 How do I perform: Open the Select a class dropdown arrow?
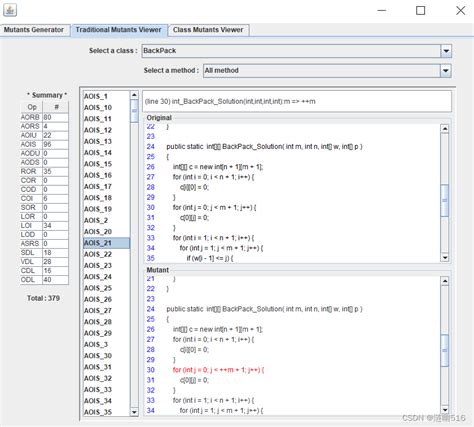click(x=446, y=51)
